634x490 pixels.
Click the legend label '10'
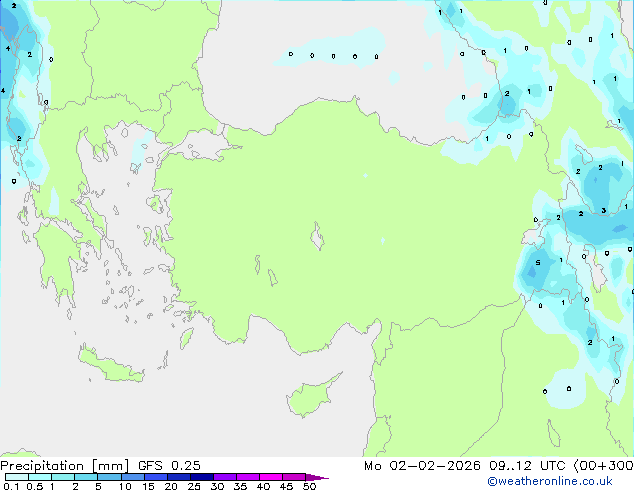[x=125, y=486]
